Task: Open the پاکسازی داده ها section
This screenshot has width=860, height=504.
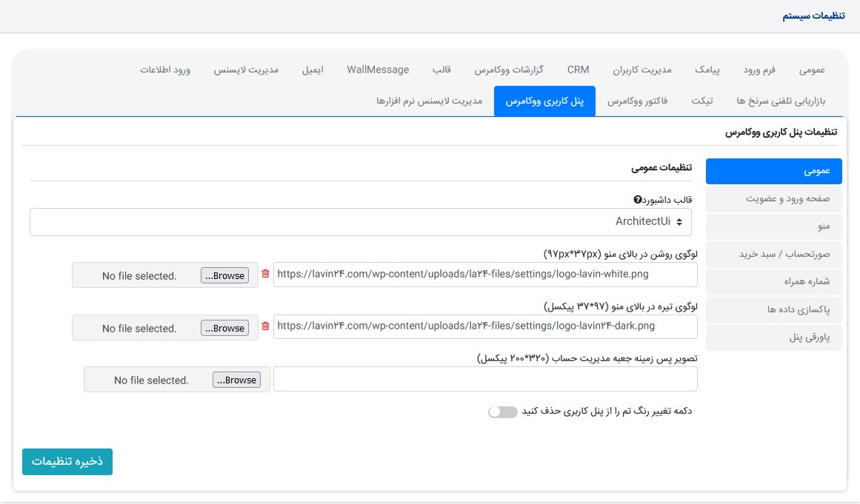Action: click(773, 310)
